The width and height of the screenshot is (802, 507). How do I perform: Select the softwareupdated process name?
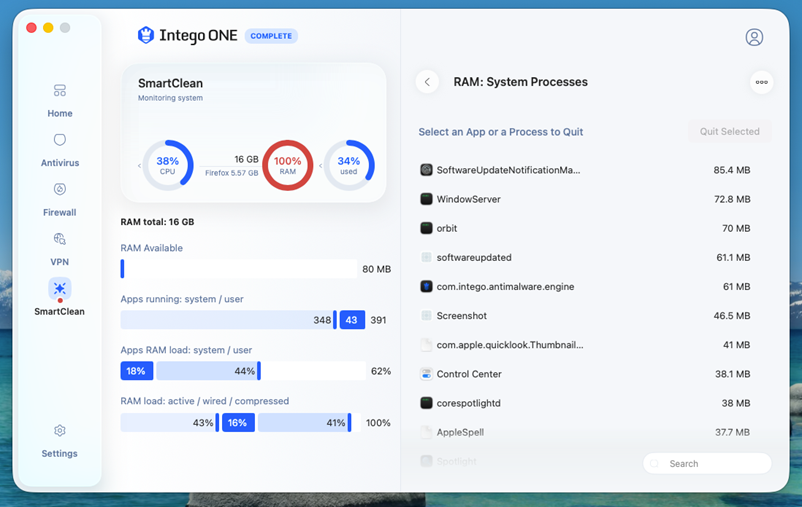click(474, 257)
